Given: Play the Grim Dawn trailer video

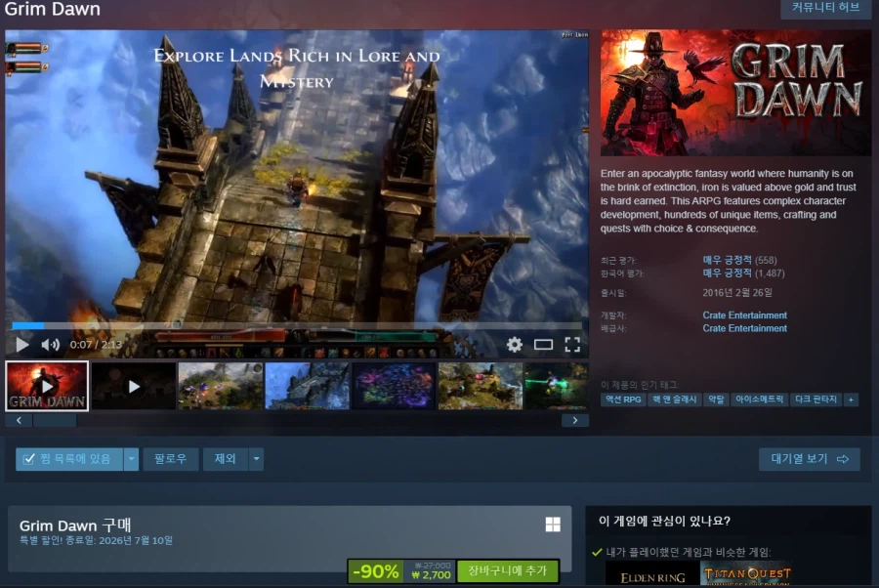Looking at the screenshot, I should [x=21, y=344].
